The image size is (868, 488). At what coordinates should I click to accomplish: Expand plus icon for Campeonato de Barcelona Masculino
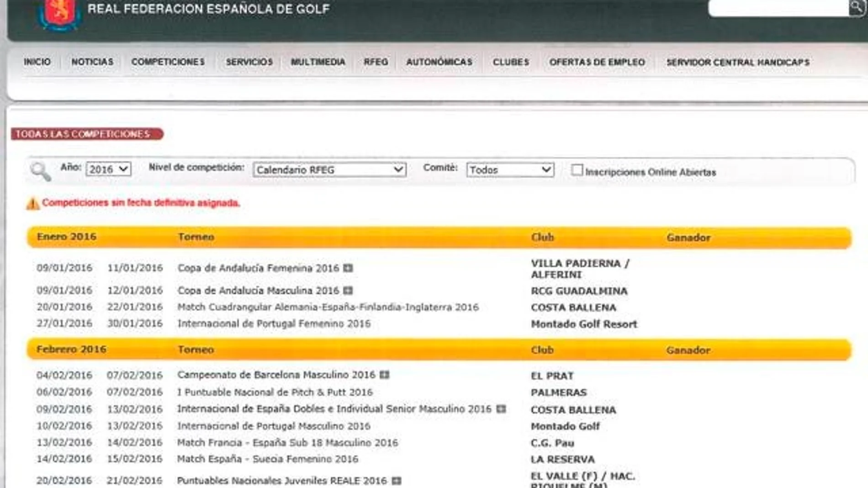pyautogui.click(x=385, y=375)
